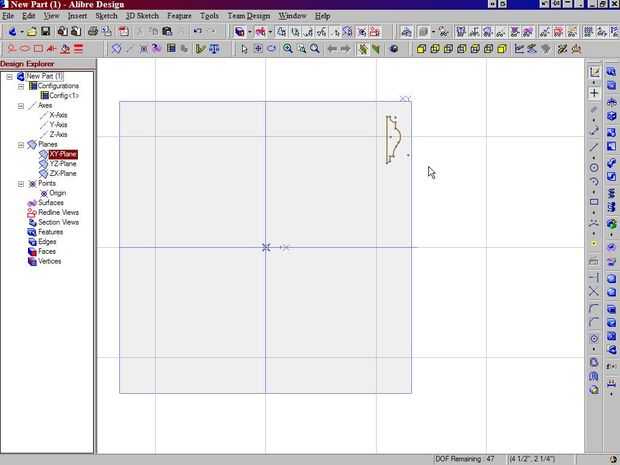Open the Edit menu
Screen dimensions: 620x465
coord(29,16)
